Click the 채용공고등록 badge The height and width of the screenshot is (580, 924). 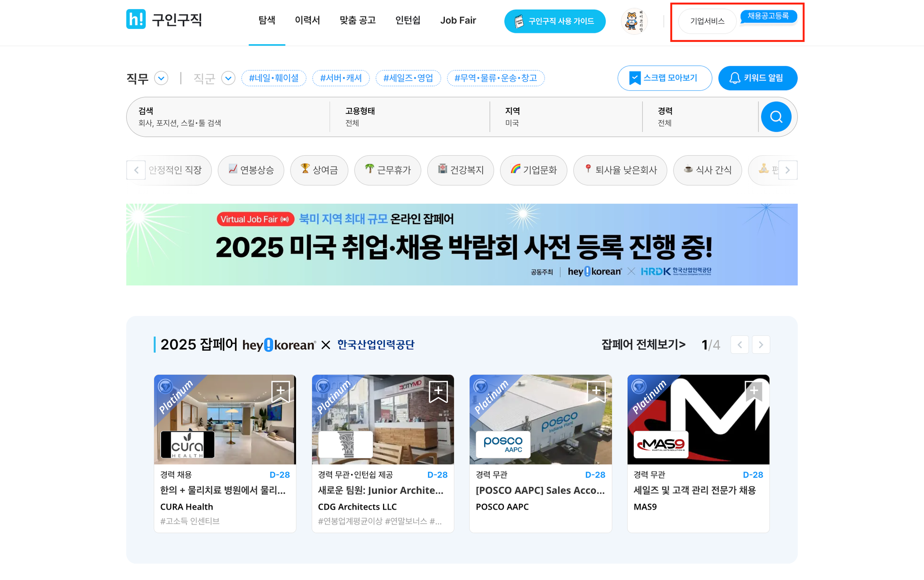click(x=768, y=16)
